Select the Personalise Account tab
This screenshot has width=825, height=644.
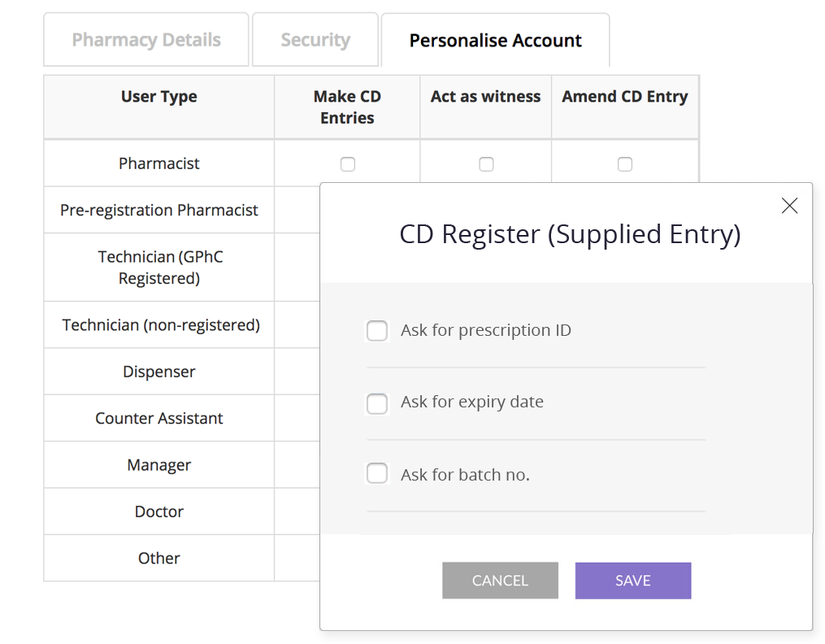pos(495,40)
